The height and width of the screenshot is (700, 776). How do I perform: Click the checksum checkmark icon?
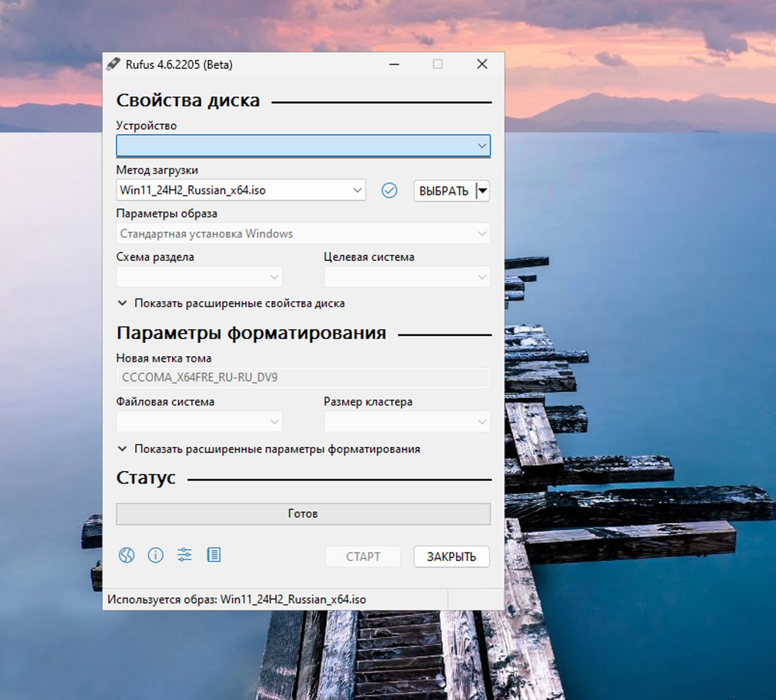tap(390, 190)
